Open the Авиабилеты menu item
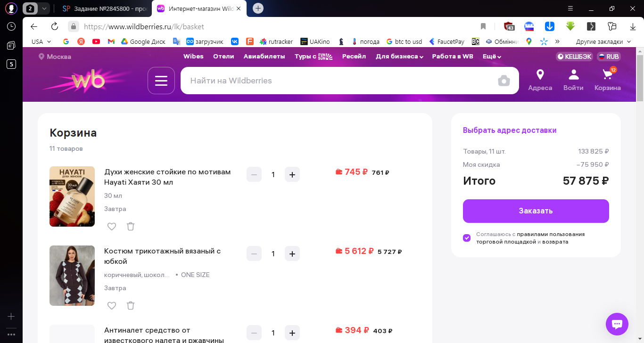 [264, 57]
